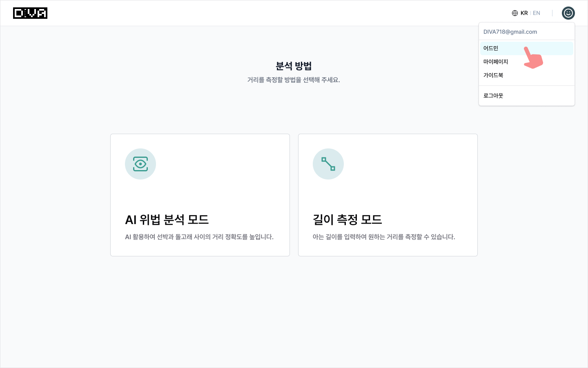
Task: Click the eye scan icon
Action: click(x=140, y=164)
